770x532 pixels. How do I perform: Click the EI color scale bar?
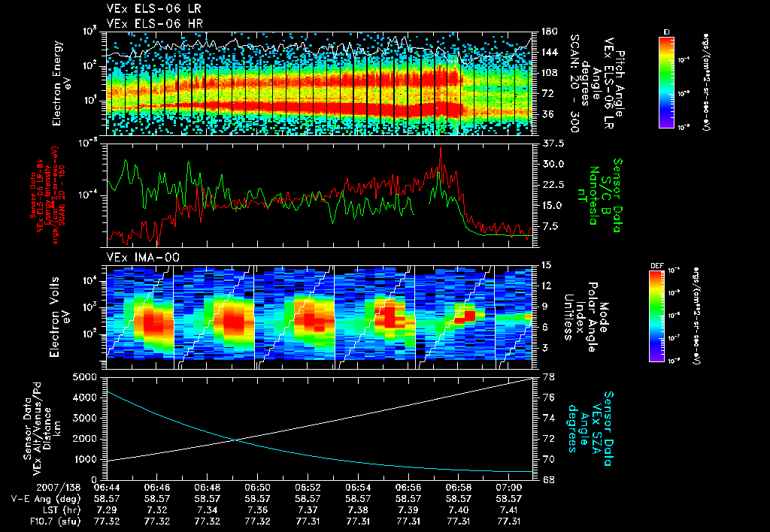point(666,82)
